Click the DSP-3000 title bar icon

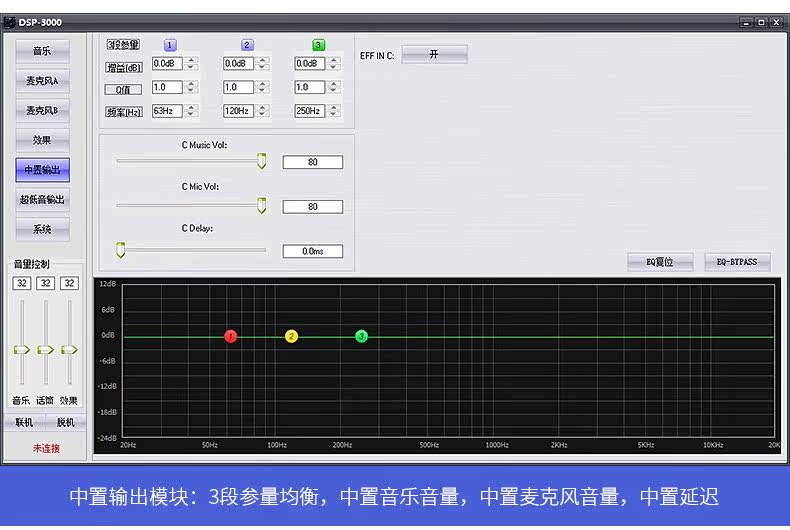click(x=10, y=22)
